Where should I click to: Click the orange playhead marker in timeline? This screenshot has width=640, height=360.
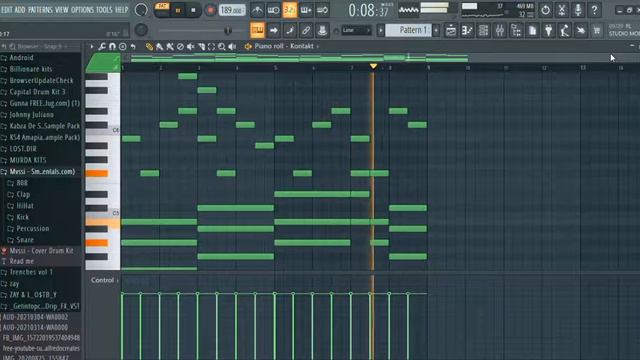[x=373, y=66]
